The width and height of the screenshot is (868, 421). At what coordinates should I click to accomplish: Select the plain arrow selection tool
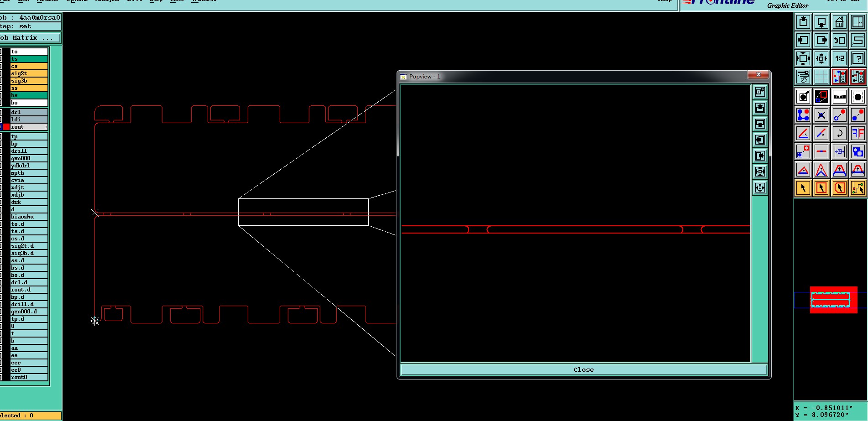(803, 188)
